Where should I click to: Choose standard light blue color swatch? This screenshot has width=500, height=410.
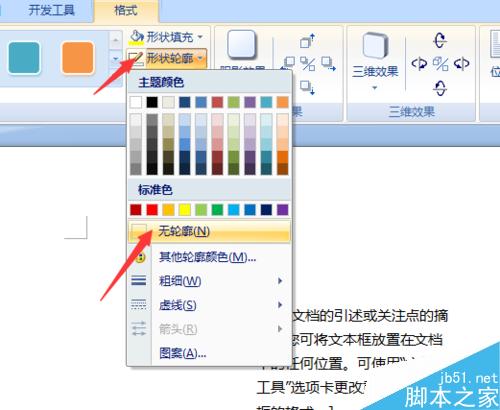[x=234, y=210]
